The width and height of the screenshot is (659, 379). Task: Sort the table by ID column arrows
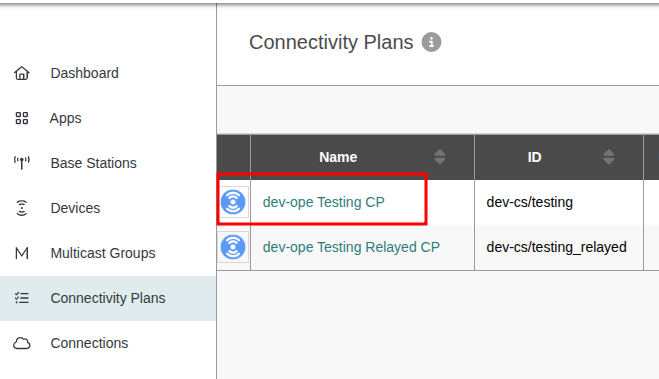coord(609,157)
